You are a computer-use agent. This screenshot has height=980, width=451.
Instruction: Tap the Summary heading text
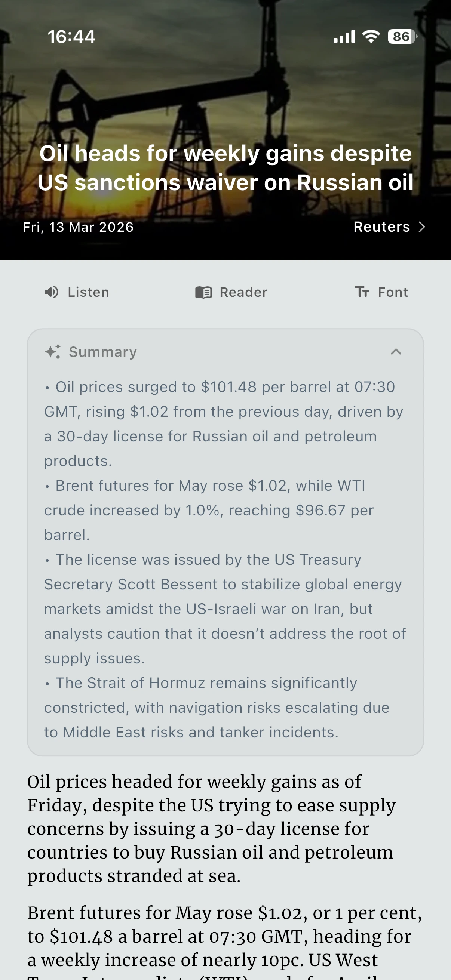pos(103,352)
